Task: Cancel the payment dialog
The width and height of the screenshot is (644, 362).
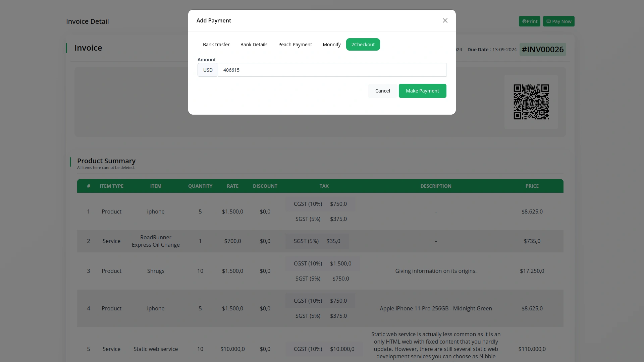Action: pyautogui.click(x=382, y=91)
